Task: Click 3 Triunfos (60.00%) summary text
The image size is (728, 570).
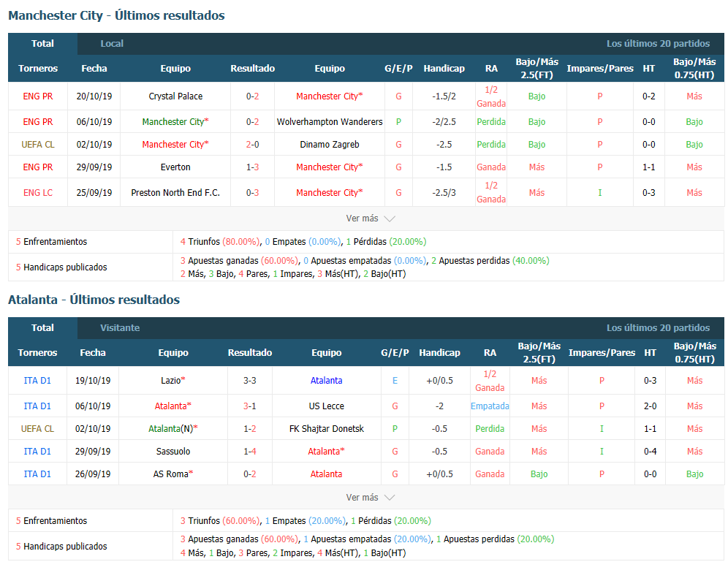Action: [221, 520]
